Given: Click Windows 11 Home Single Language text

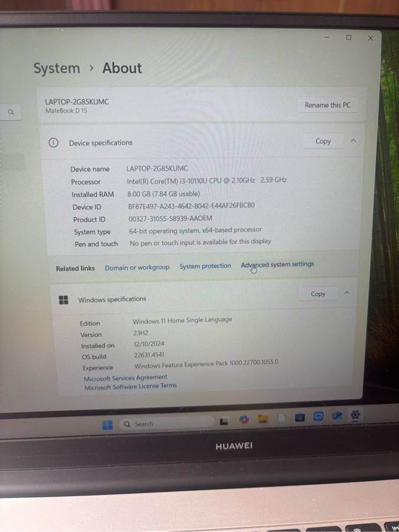Looking at the screenshot, I should [183, 320].
